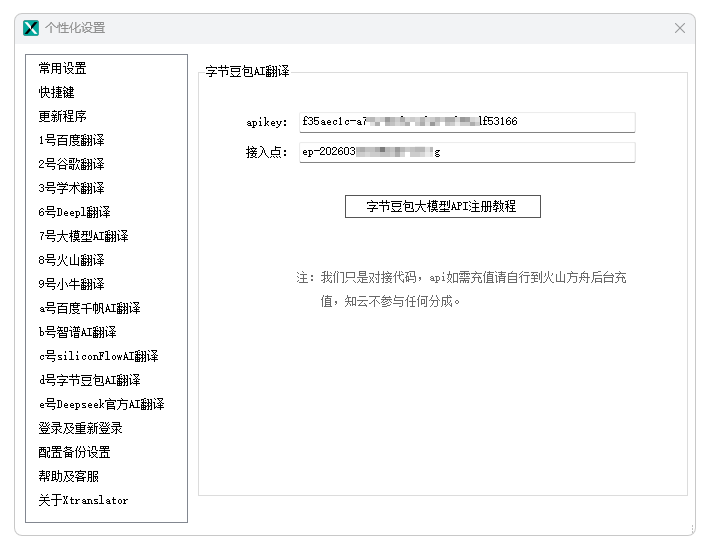Open a号百度千帆AI翻译 settings
The image size is (708, 539).
(89, 308)
